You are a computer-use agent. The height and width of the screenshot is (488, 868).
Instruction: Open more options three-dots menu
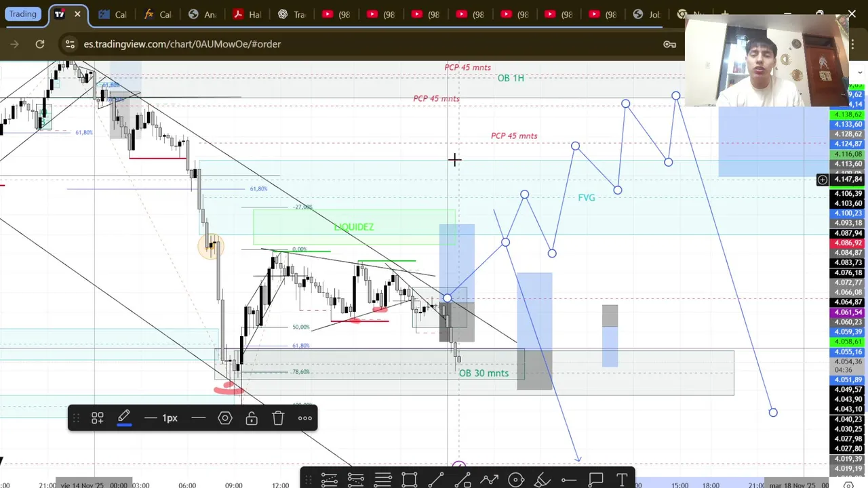click(x=305, y=418)
